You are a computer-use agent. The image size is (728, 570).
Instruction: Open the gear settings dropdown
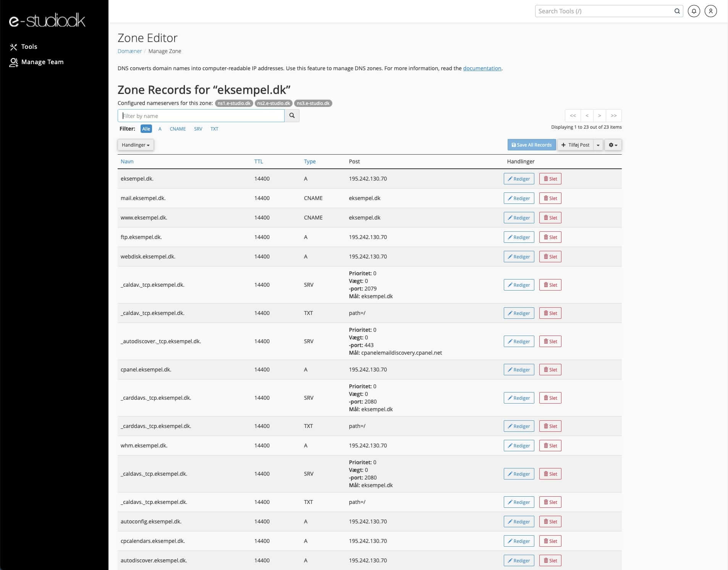point(613,145)
